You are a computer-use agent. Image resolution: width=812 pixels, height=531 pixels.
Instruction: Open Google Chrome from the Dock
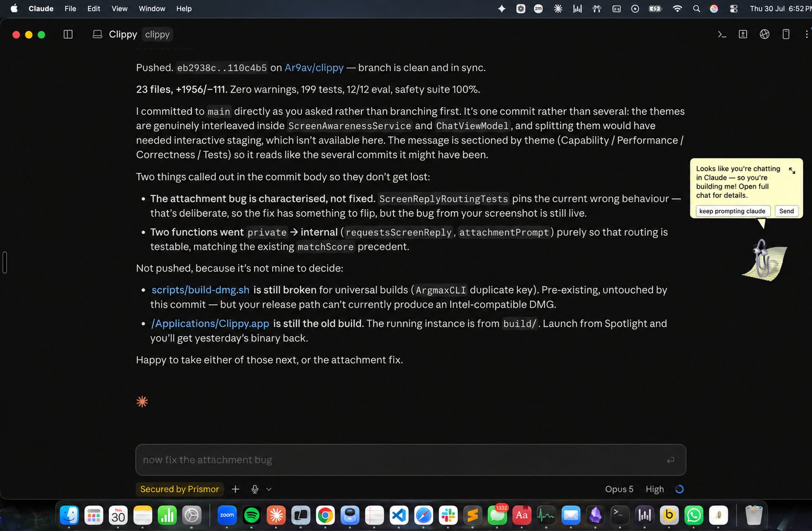pos(325,515)
